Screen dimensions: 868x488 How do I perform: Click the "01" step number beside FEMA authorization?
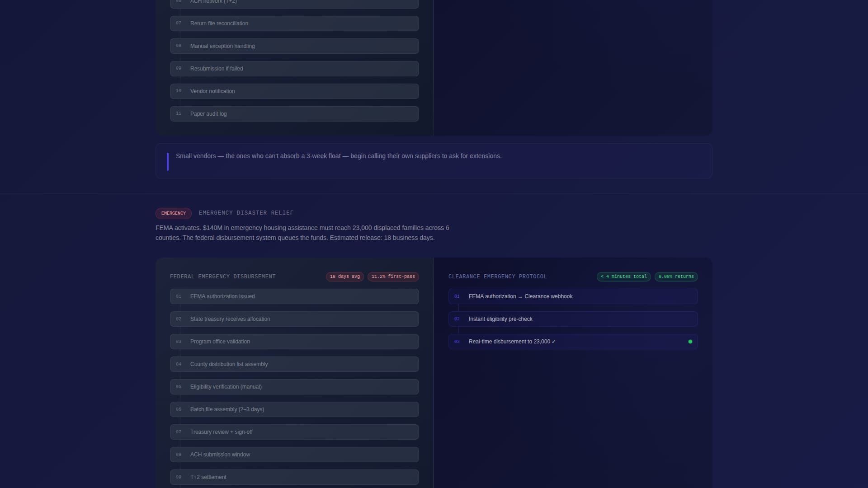pyautogui.click(x=457, y=296)
